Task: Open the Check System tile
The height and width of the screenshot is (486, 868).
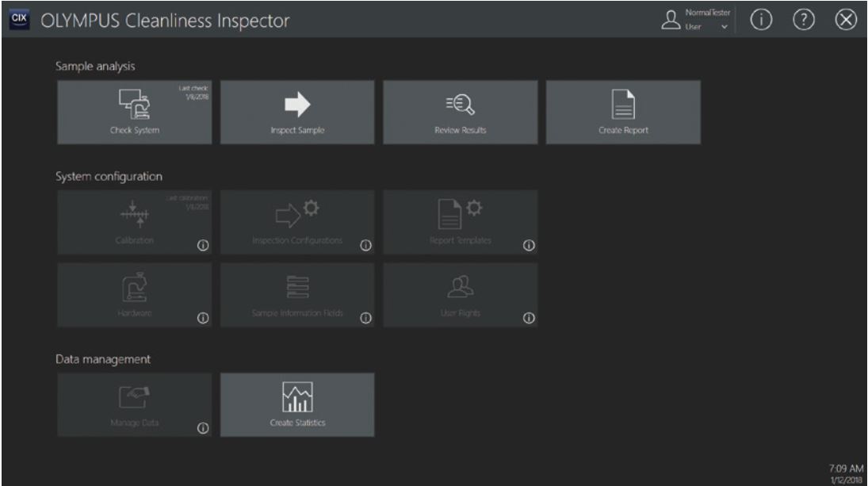Action: click(135, 113)
